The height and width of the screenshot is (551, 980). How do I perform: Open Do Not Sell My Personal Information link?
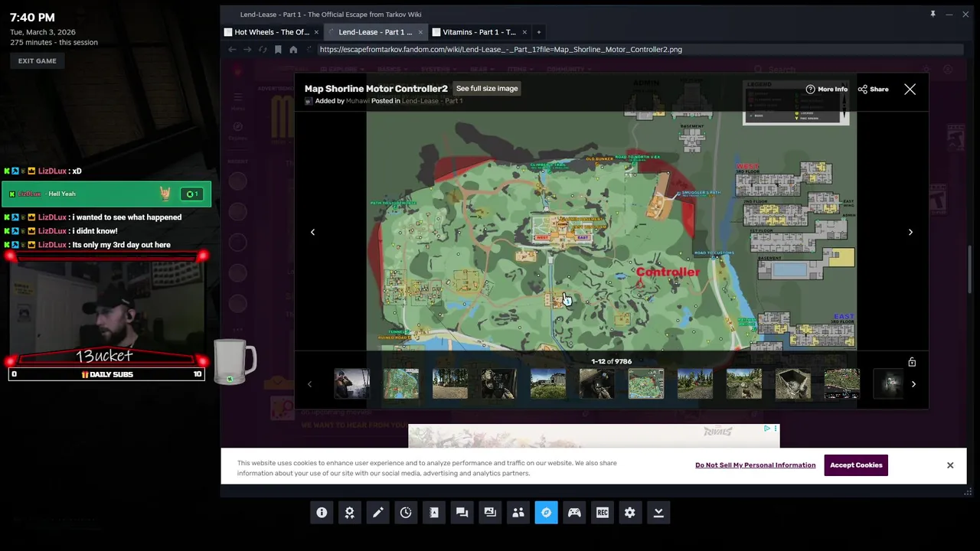(755, 465)
